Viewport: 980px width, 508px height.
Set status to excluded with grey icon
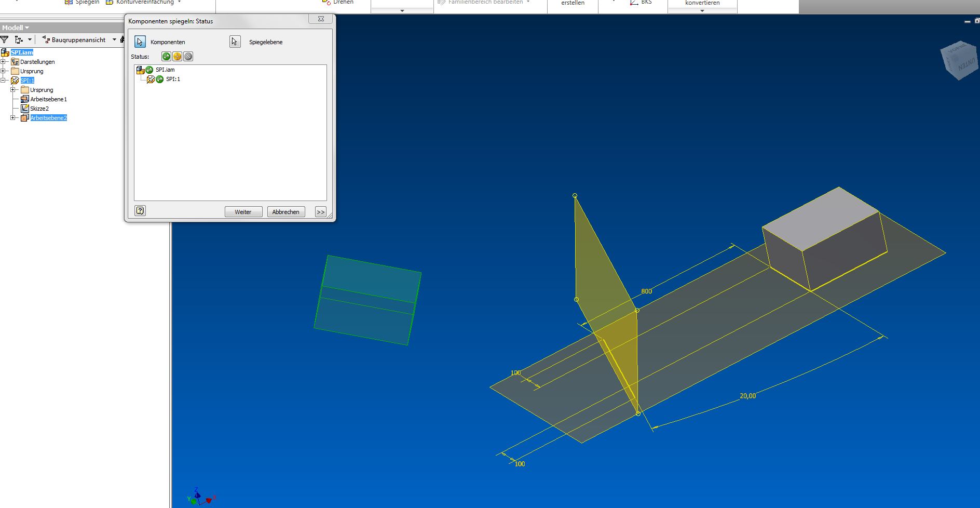tap(188, 57)
